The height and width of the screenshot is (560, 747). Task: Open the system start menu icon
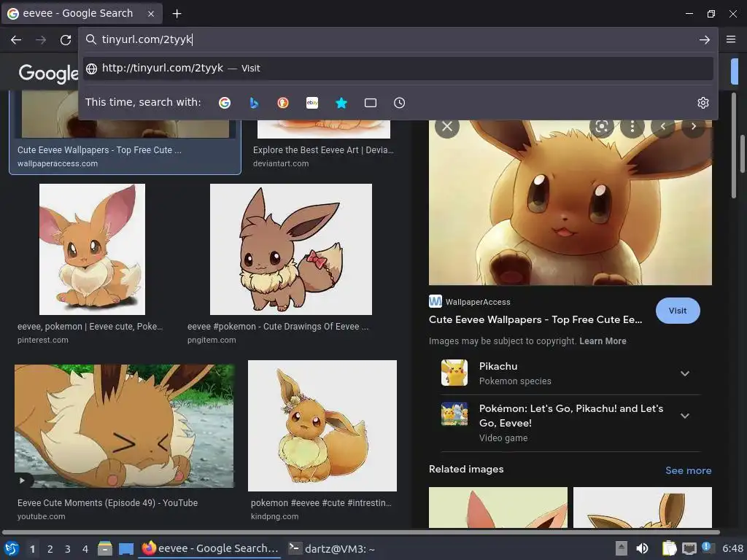(12, 548)
